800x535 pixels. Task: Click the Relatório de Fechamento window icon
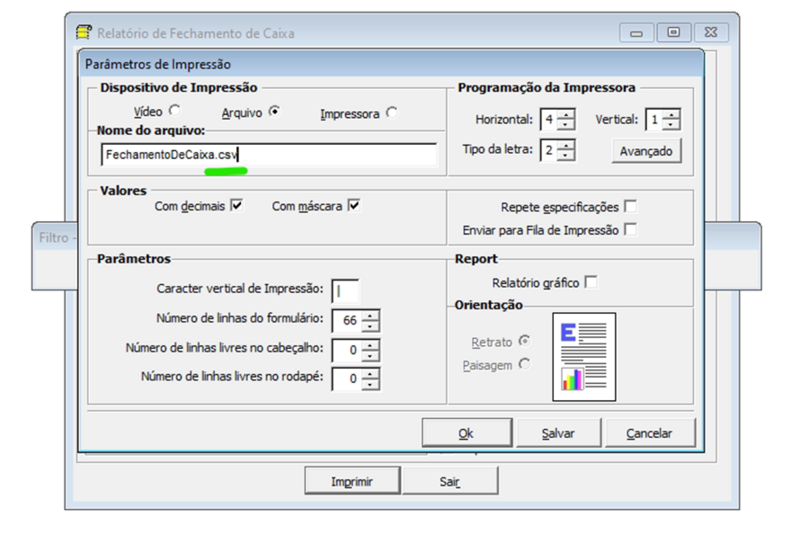(84, 32)
